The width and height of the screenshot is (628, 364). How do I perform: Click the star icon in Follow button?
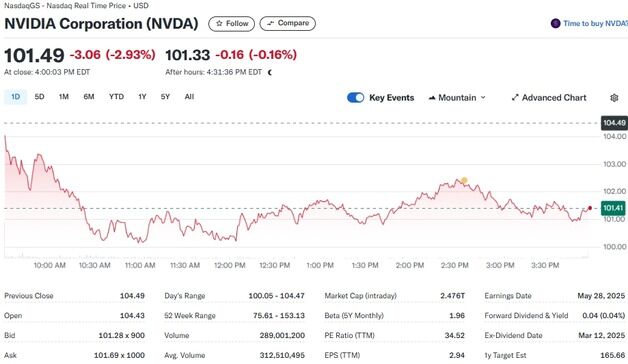tap(219, 24)
